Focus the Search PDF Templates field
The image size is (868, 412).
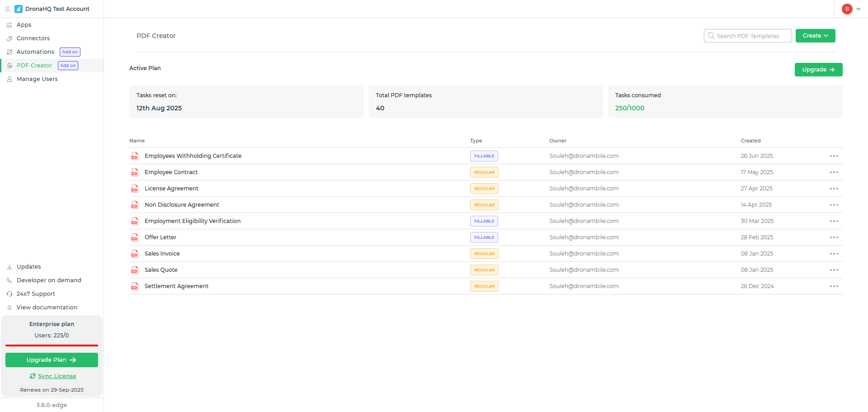point(747,36)
